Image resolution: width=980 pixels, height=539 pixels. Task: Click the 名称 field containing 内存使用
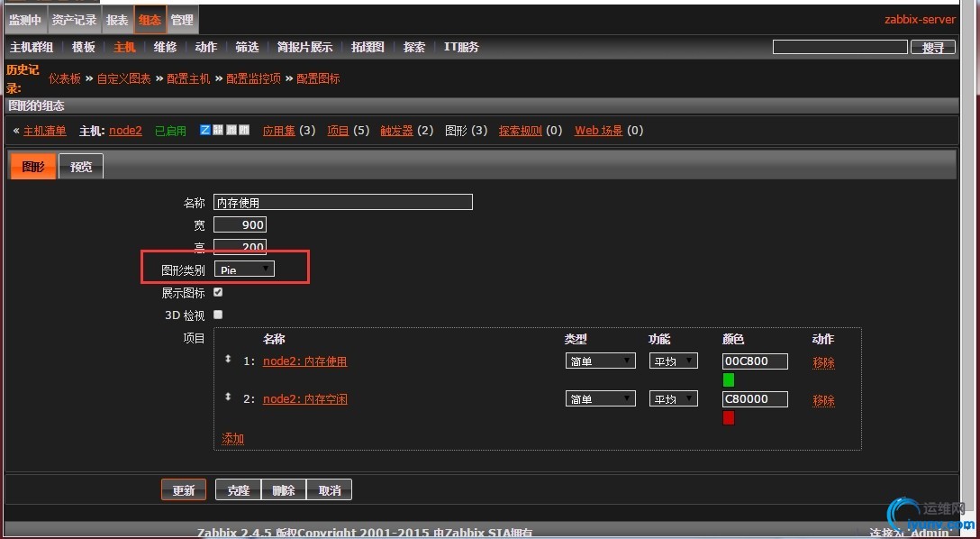pos(343,202)
